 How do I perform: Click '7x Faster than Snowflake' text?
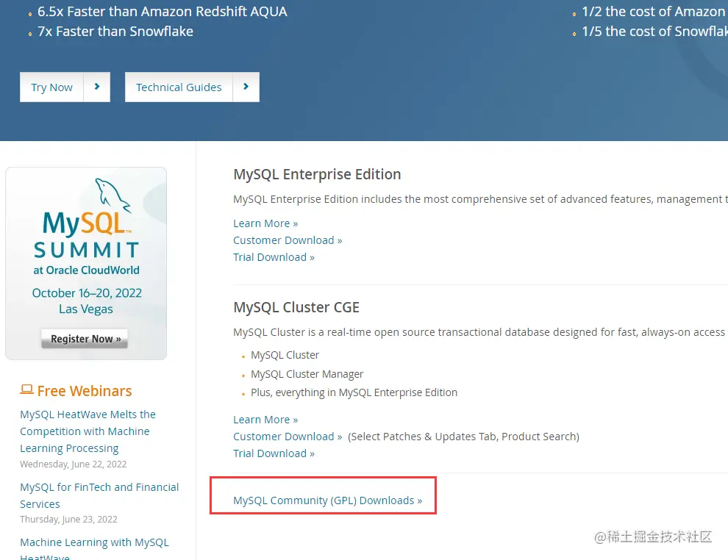[x=115, y=32]
